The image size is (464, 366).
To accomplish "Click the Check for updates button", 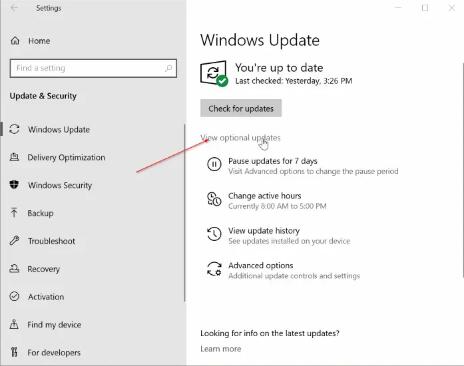I will click(241, 108).
